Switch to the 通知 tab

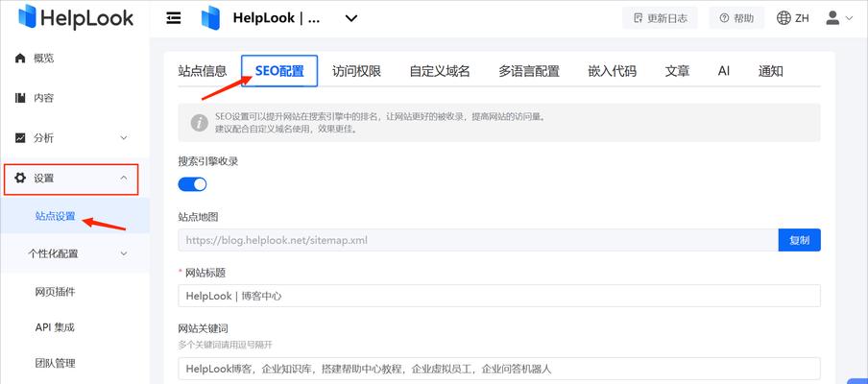(771, 71)
